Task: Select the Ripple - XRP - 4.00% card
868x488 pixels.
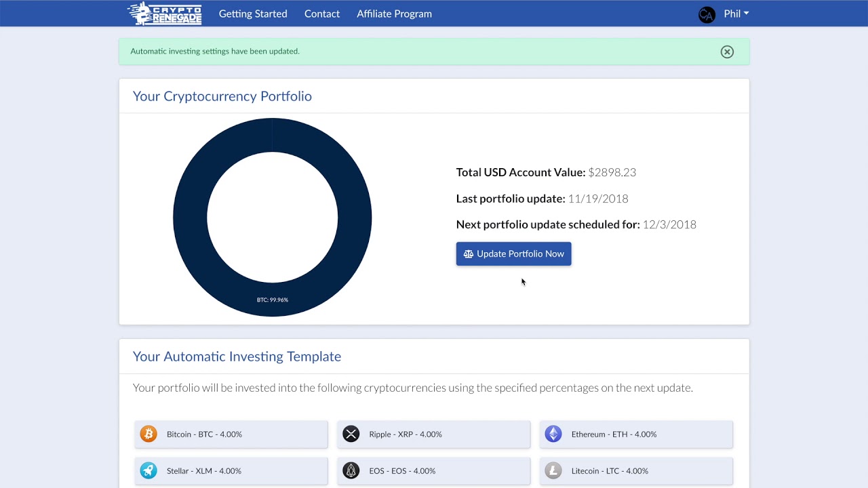Action: (x=433, y=434)
